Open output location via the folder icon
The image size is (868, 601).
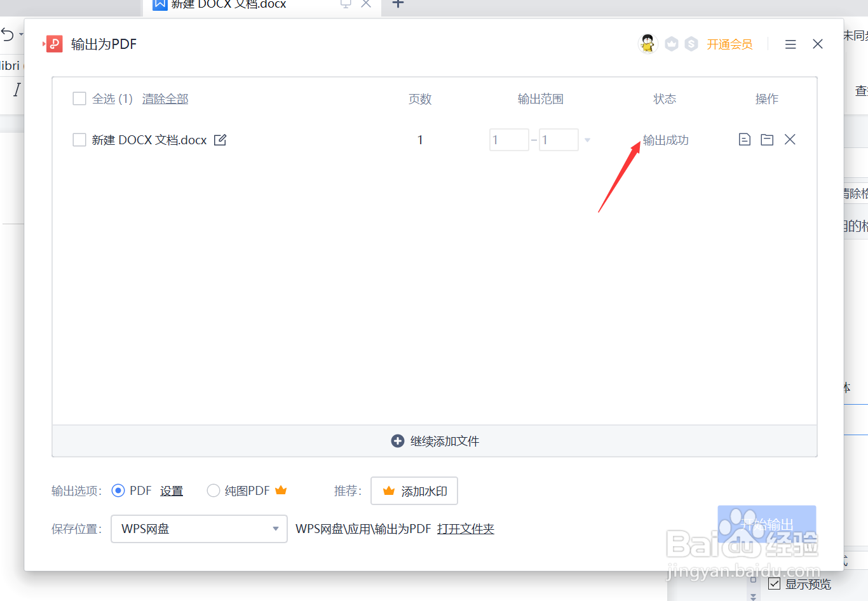click(x=767, y=139)
